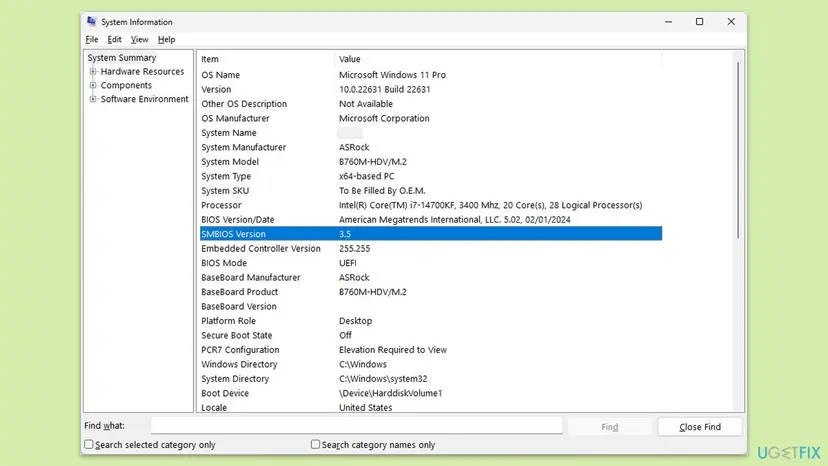Select the Secure Boot State row
Screen dimensions: 828x466
(x=431, y=335)
